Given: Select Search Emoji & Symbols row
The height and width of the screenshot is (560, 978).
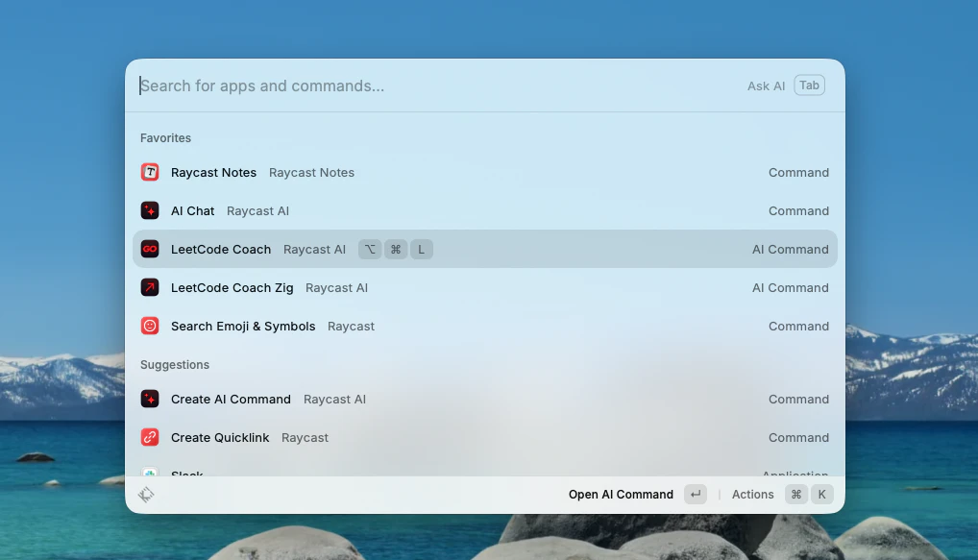Looking at the screenshot, I should (x=484, y=327).
